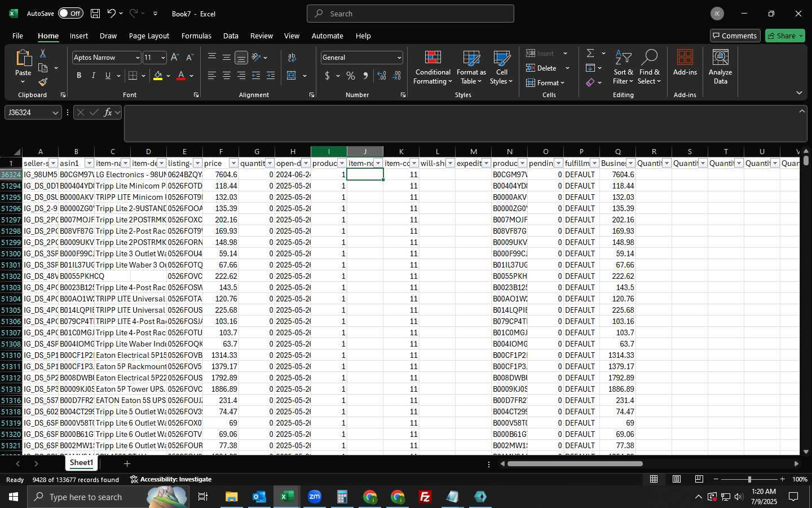
Task: Increase the cell indent
Action: 271,76
